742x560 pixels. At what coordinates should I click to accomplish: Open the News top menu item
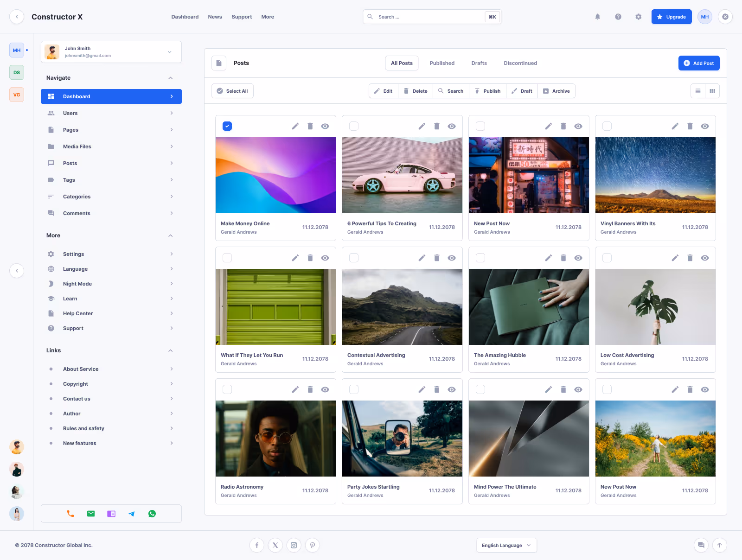coord(215,17)
